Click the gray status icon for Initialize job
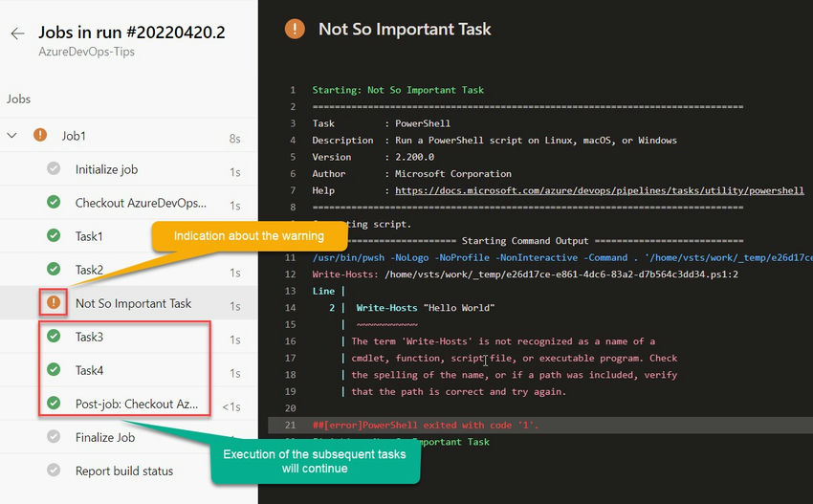This screenshot has width=813, height=504. 54,168
